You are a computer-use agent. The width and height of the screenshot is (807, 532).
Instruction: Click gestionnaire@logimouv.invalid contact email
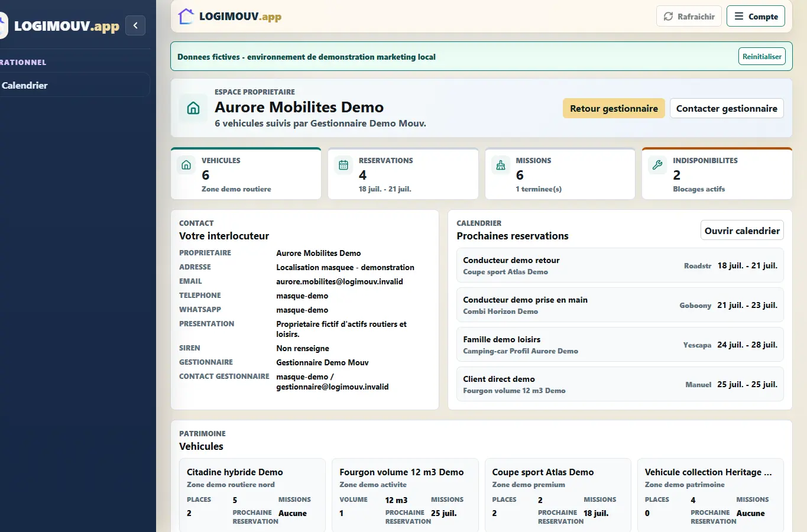click(x=332, y=387)
